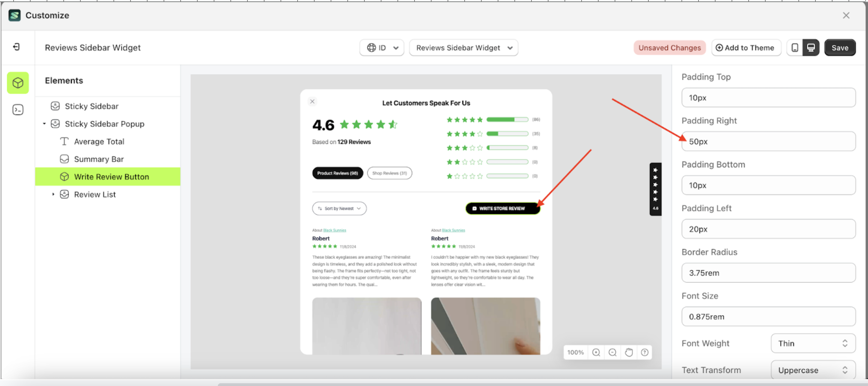This screenshot has height=386, width=868.
Task: Select the zoom in icon on canvas toolbar
Action: [596, 352]
